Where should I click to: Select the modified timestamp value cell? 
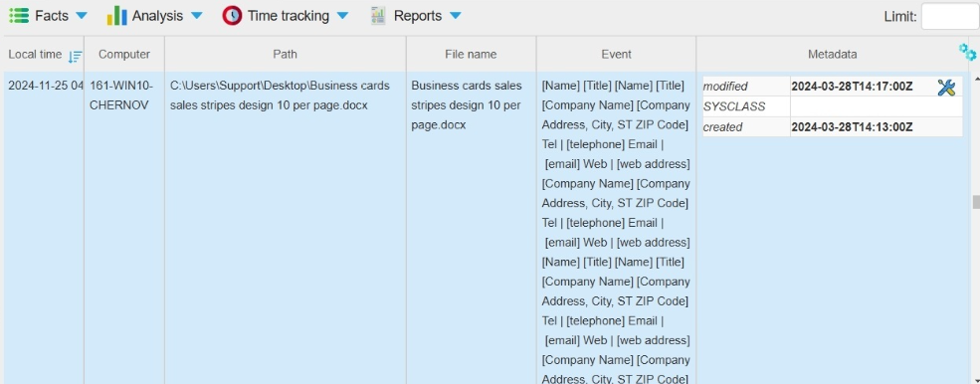(x=864, y=87)
